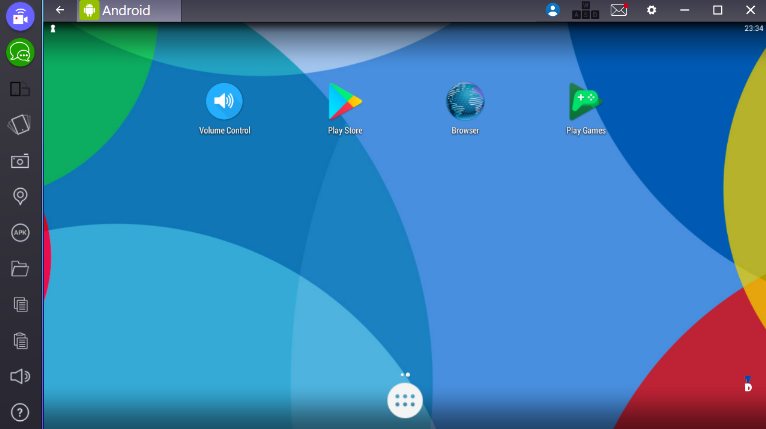The height and width of the screenshot is (429, 766).
Task: Open the WASD keyboard mapping icon
Action: tap(585, 10)
